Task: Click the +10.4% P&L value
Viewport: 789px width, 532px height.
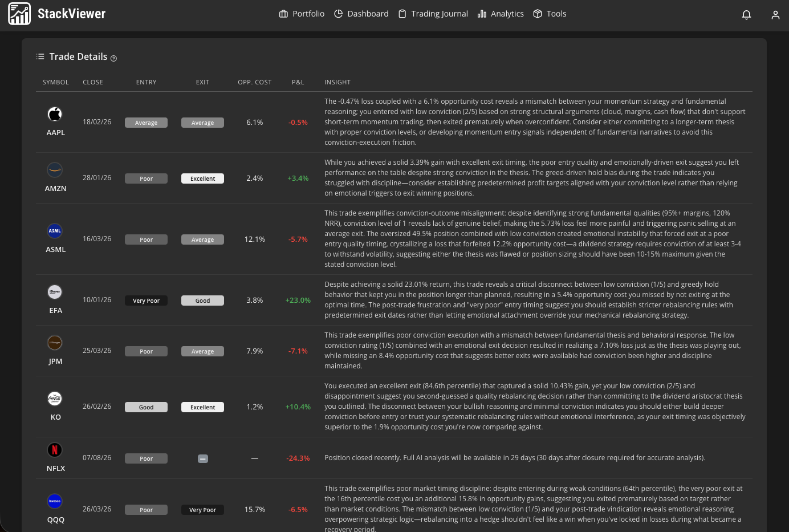Action: pyautogui.click(x=298, y=407)
